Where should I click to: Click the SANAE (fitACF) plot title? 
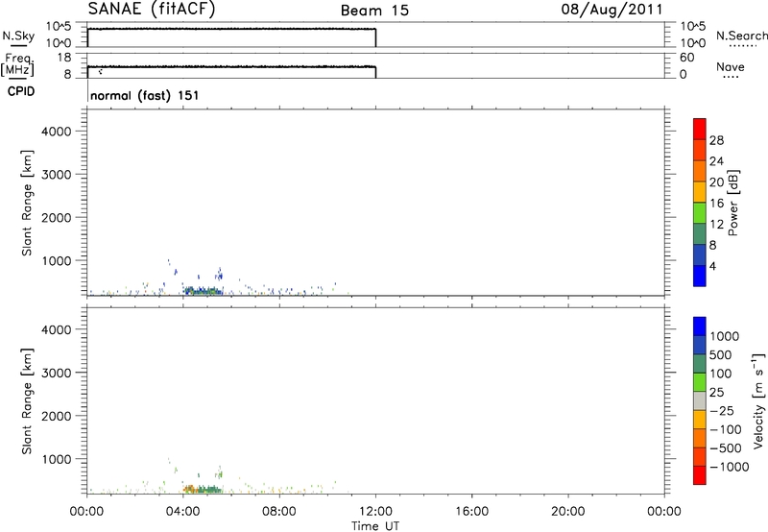point(152,10)
